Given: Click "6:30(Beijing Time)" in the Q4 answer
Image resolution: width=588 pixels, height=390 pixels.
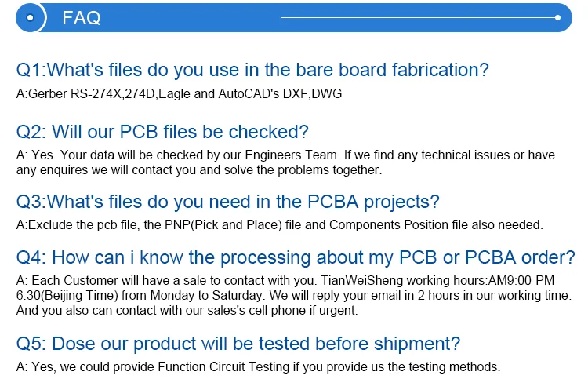Looking at the screenshot, I should pyautogui.click(x=67, y=295).
